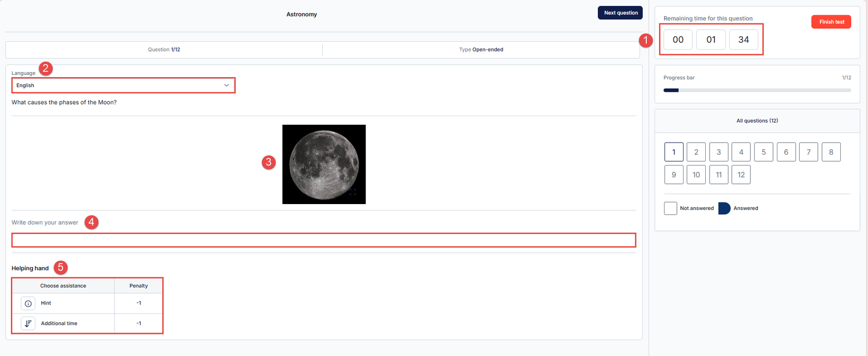This screenshot has height=356, width=868.
Task: Click the Moon image thumbnail
Action: point(324,164)
